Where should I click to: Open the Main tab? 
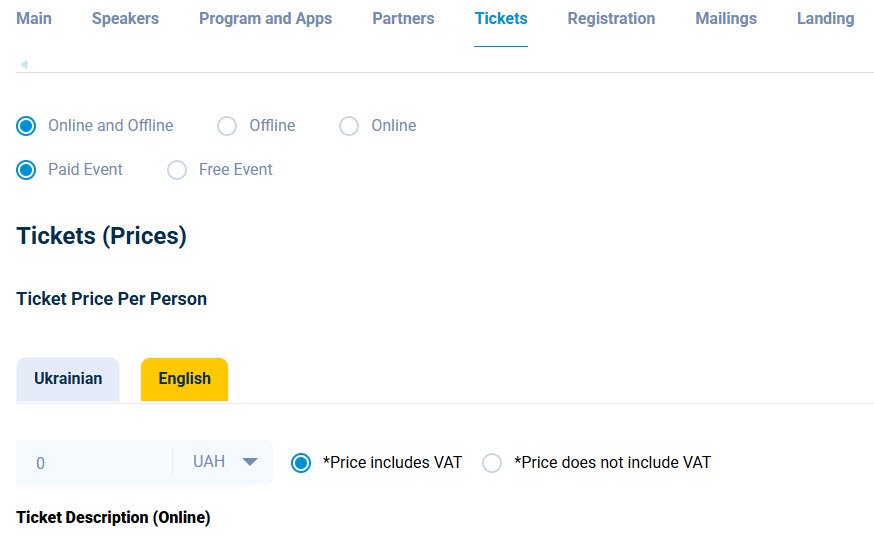click(x=34, y=19)
